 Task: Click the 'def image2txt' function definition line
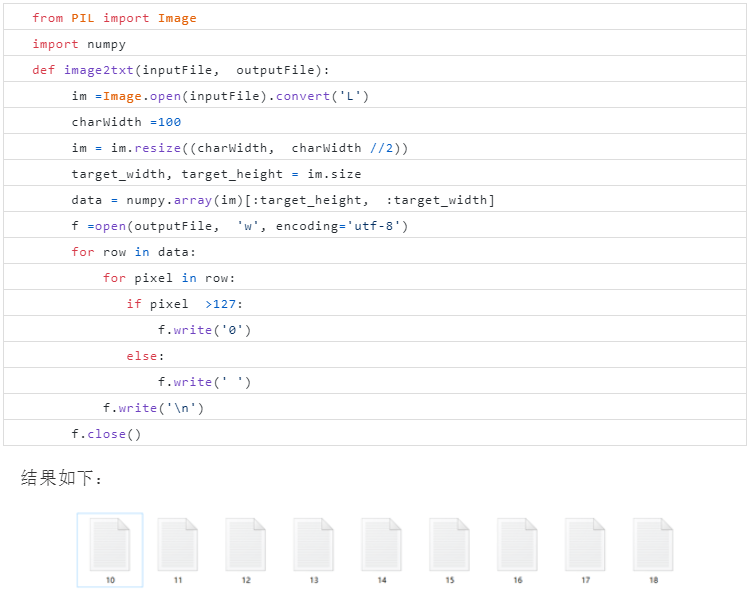click(x=375, y=69)
